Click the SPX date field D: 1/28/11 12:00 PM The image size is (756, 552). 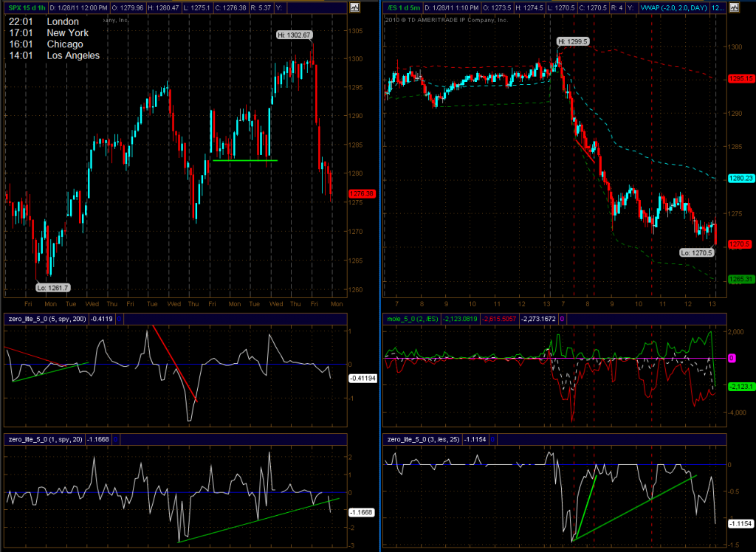coord(79,7)
